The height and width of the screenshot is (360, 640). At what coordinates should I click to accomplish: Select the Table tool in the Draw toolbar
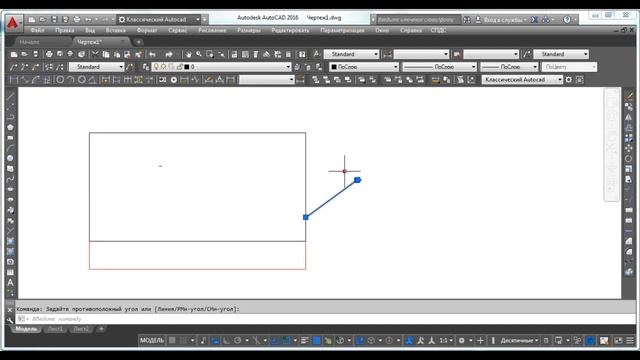tap(11, 272)
